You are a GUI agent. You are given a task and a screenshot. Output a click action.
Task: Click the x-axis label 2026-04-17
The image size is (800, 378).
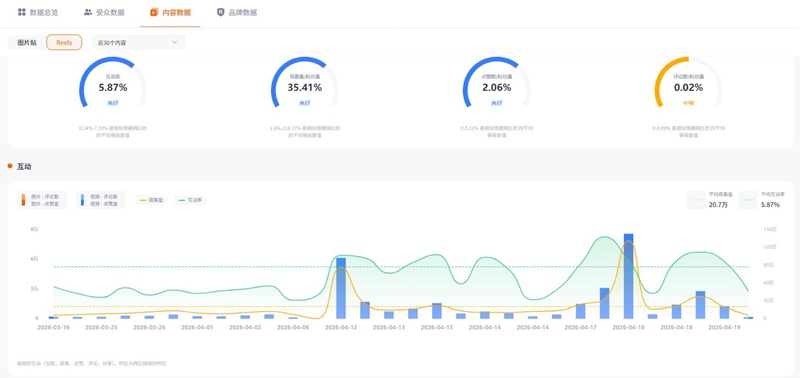pyautogui.click(x=581, y=327)
